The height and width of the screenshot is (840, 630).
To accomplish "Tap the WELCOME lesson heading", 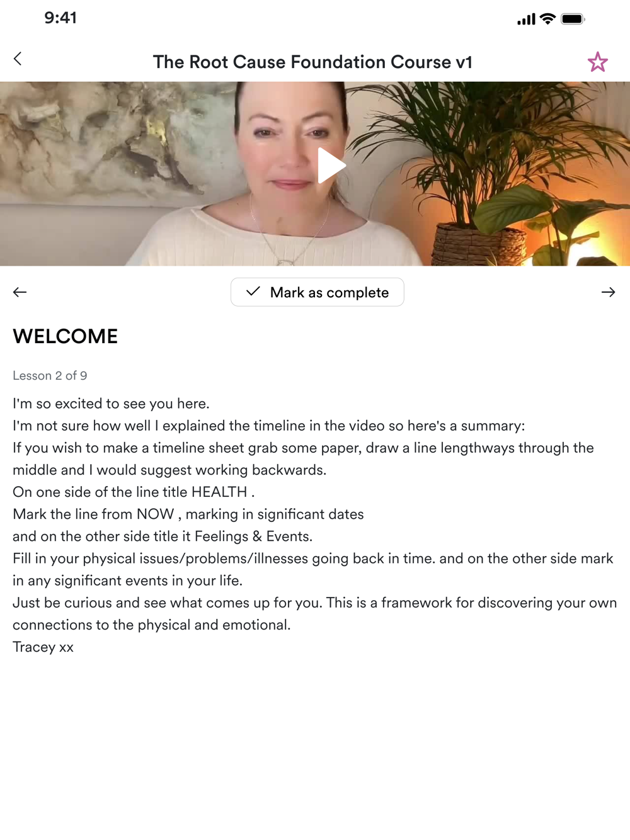I will (x=66, y=336).
